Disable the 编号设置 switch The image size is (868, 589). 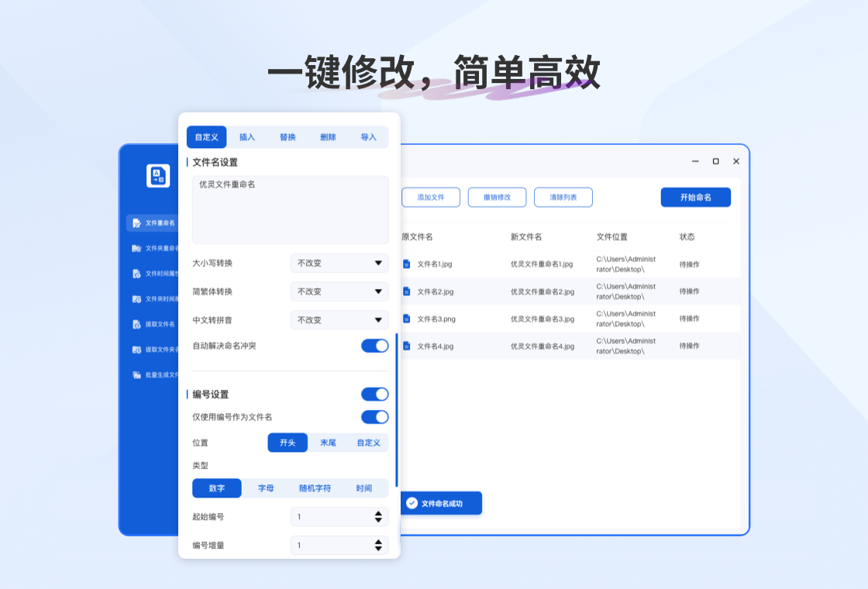point(374,394)
